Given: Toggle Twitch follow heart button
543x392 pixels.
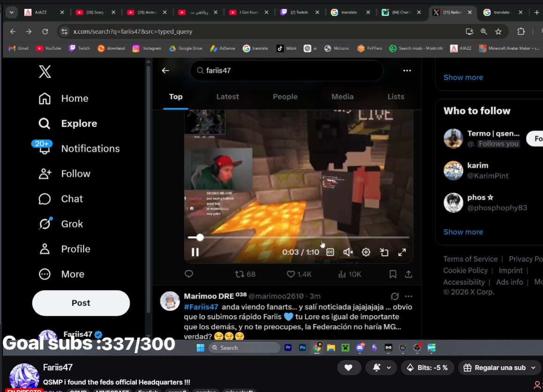Looking at the screenshot, I should click(349, 368).
